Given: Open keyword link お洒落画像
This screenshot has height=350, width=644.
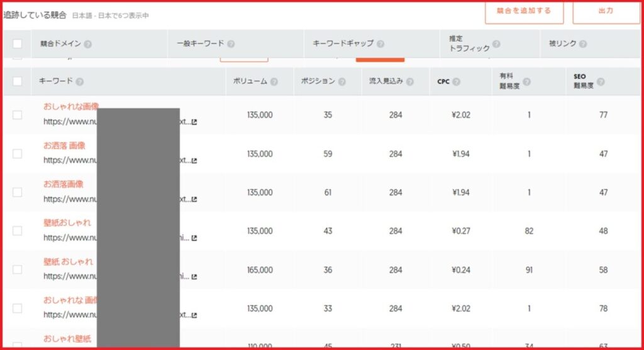Looking at the screenshot, I should pyautogui.click(x=64, y=184).
